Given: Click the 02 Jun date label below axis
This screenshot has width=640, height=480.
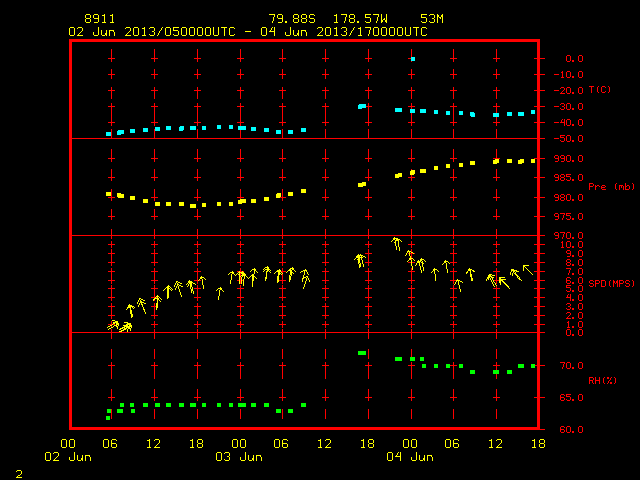Looking at the screenshot, I should pos(68,457).
